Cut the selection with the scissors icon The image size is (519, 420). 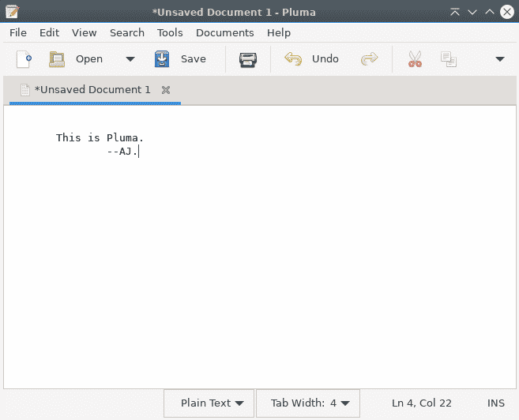415,59
